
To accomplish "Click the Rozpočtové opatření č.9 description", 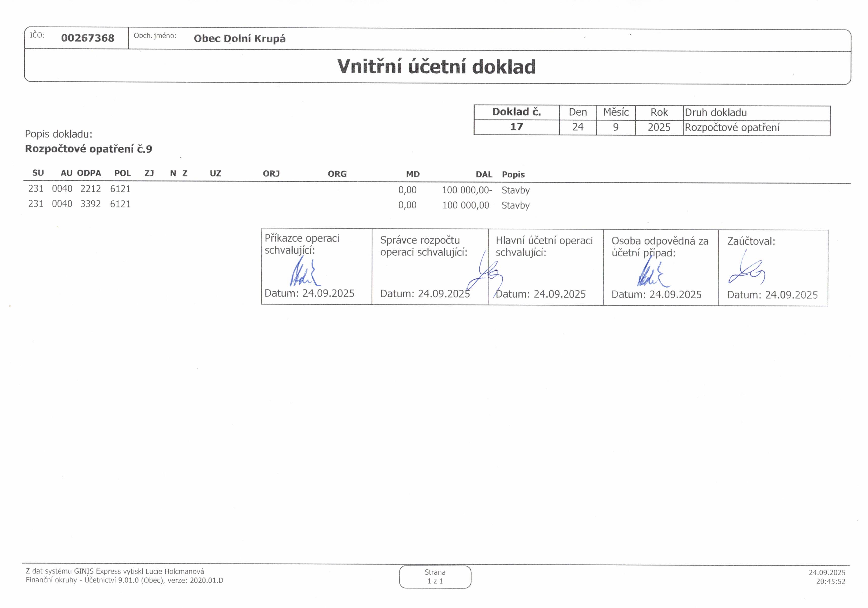I will pyautogui.click(x=88, y=149).
